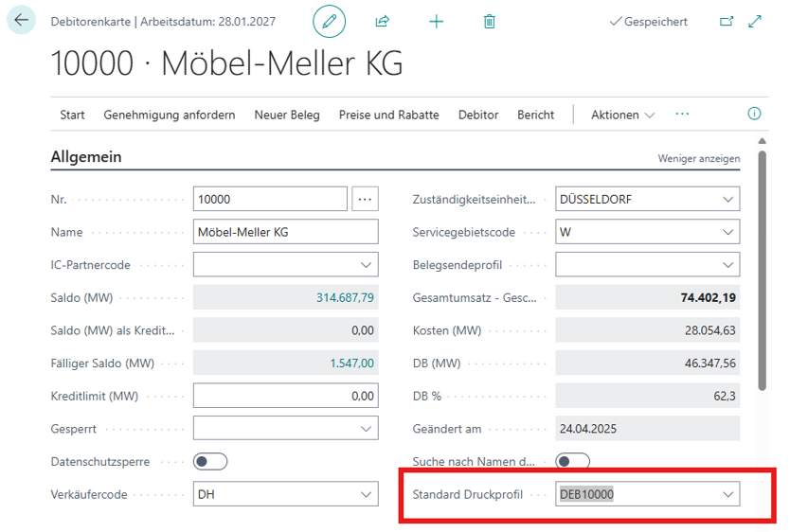This screenshot has width=790, height=532.
Task: Expand the Verkäufercode dropdown
Action: coord(366,494)
